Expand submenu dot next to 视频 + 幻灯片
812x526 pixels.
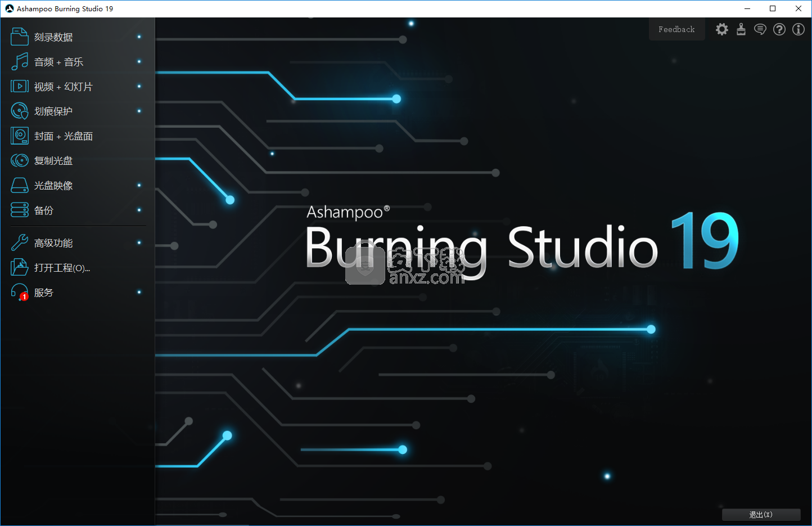point(139,86)
